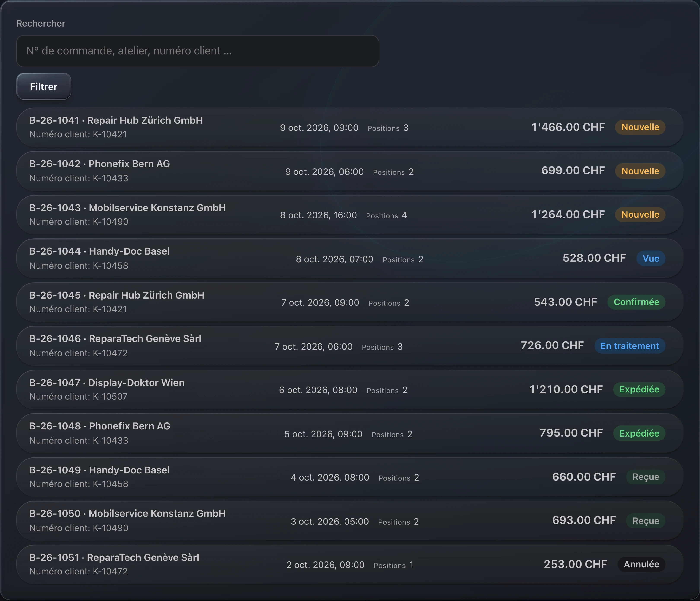Click date 7 oct. 2026, 09:00
700x601 pixels.
(320, 303)
